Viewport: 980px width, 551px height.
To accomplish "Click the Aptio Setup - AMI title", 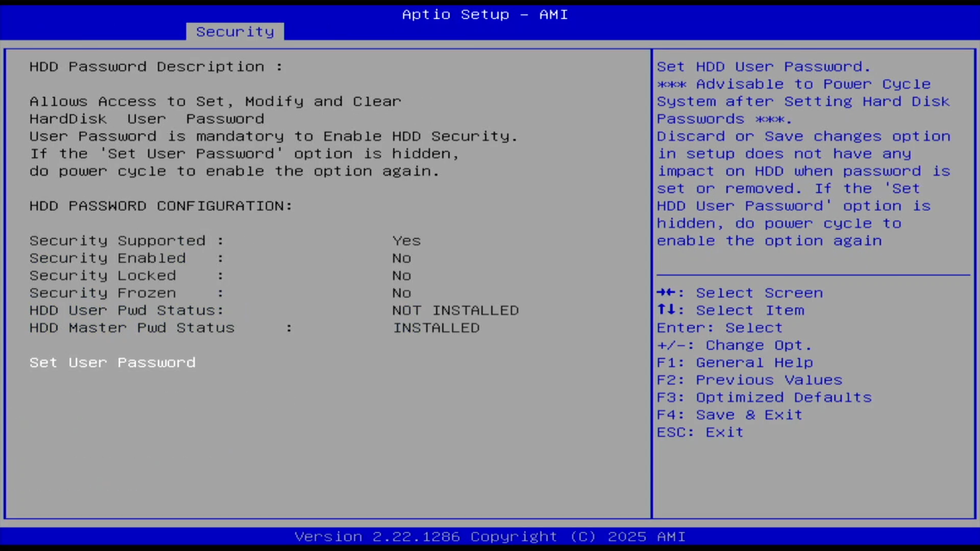I will coord(484,14).
